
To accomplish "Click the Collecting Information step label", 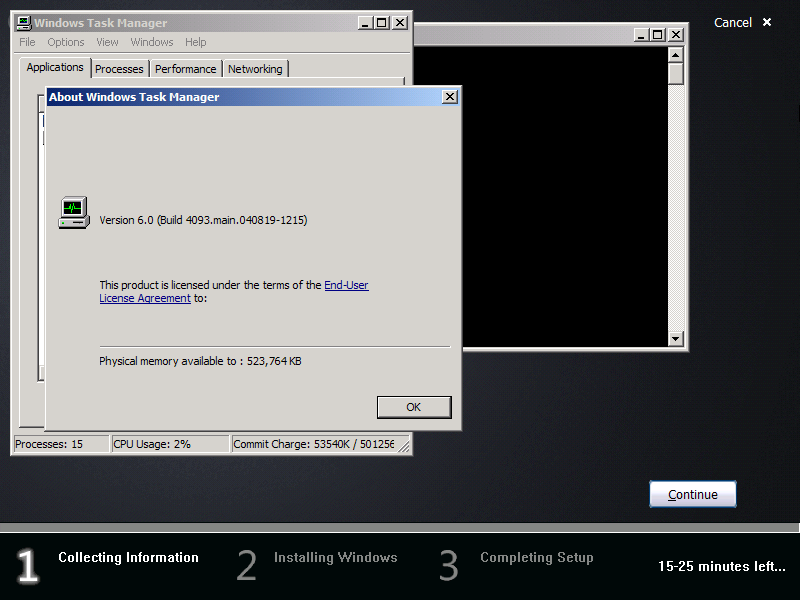I will tap(128, 557).
